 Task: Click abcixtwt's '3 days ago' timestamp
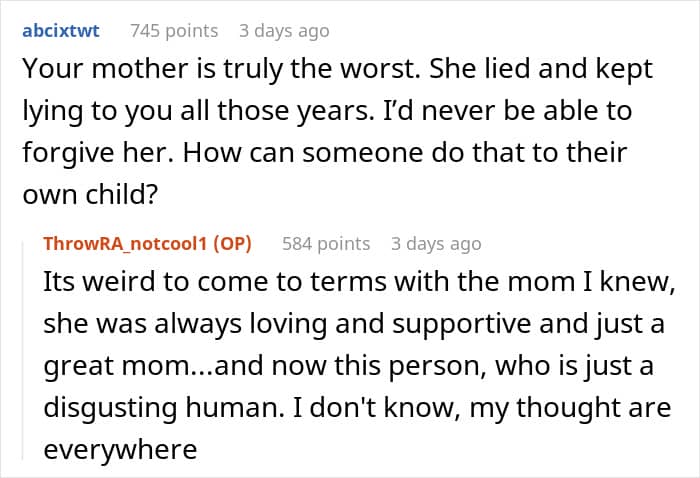pyautogui.click(x=284, y=31)
